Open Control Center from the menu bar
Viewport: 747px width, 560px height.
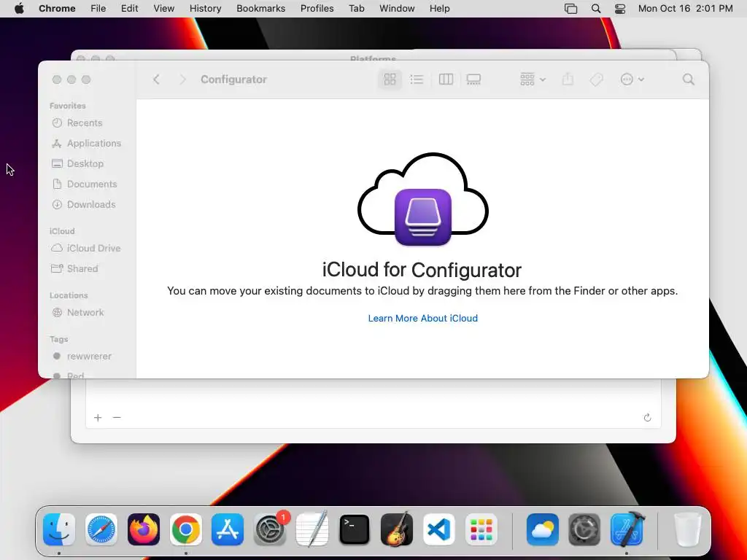[x=620, y=9]
